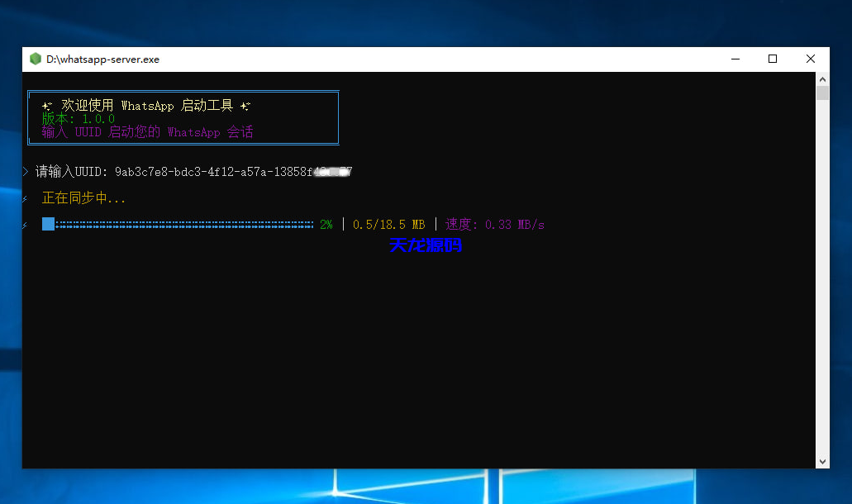Click the 版本: 1.0.0 version line
Viewport: 852px width, 504px height.
pos(79,119)
